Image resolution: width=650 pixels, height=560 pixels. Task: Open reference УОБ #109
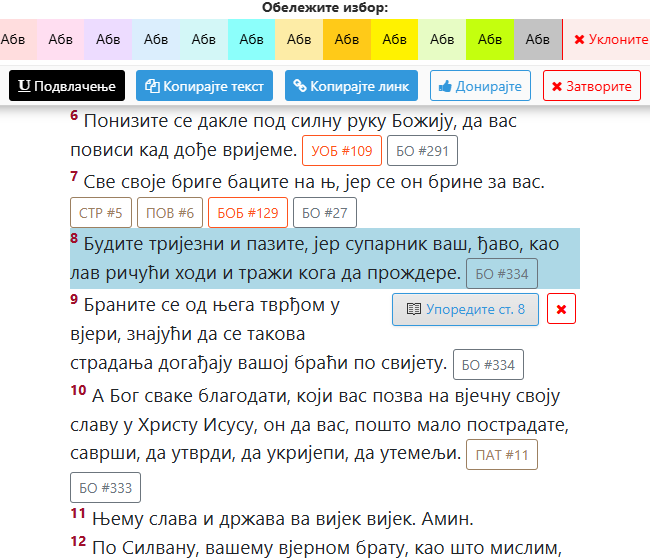coord(342,151)
